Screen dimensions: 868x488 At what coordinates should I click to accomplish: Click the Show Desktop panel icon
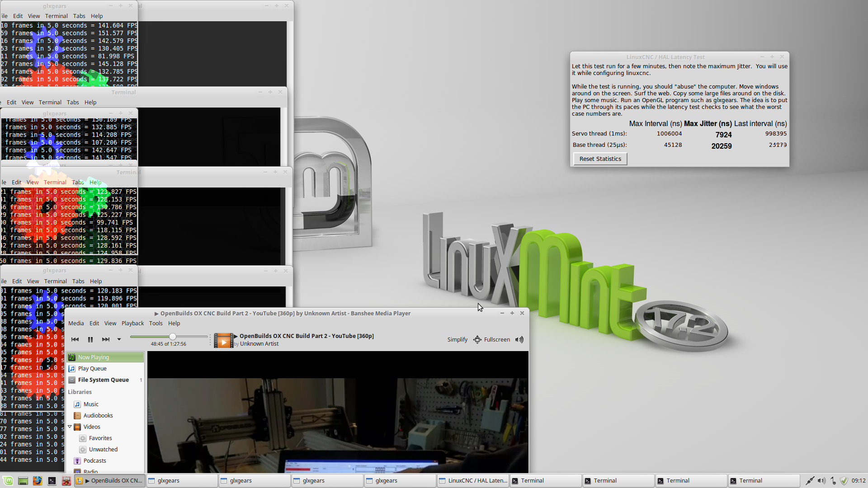[x=23, y=481]
